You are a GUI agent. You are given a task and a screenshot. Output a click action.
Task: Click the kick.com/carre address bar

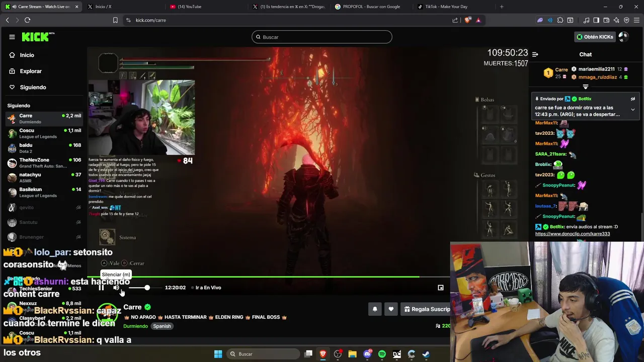point(287,20)
